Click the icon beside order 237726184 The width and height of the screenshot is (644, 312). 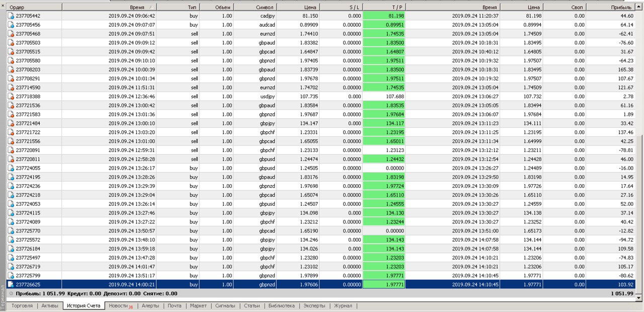point(11,249)
